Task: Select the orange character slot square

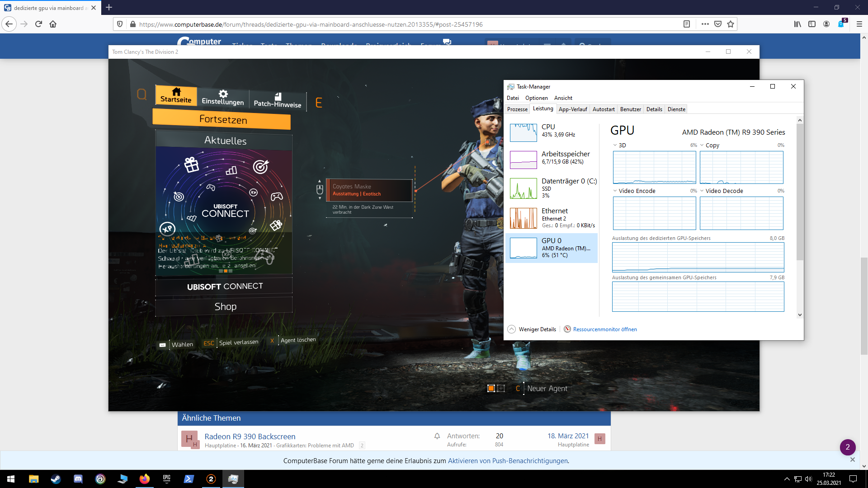Action: (491, 388)
